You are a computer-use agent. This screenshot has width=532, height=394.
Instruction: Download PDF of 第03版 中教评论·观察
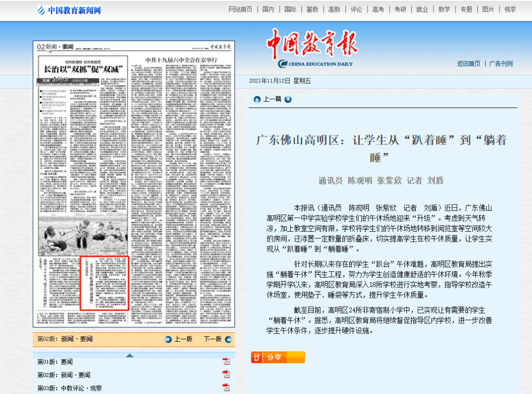tap(226, 388)
